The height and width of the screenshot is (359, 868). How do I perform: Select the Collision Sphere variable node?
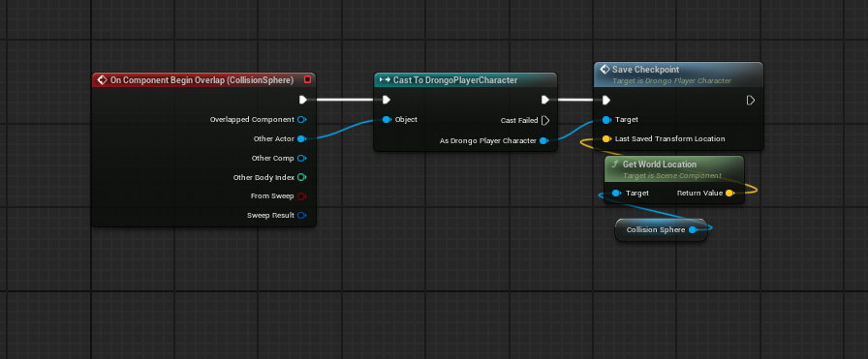[661, 229]
